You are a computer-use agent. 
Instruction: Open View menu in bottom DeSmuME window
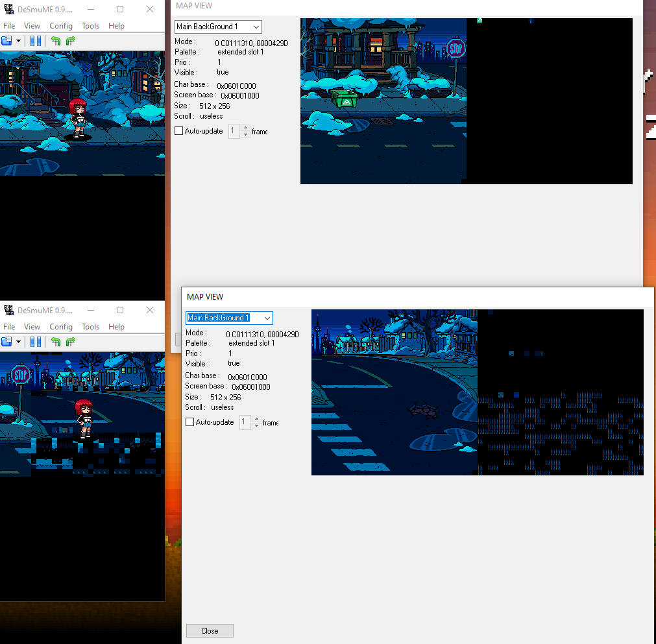32,327
